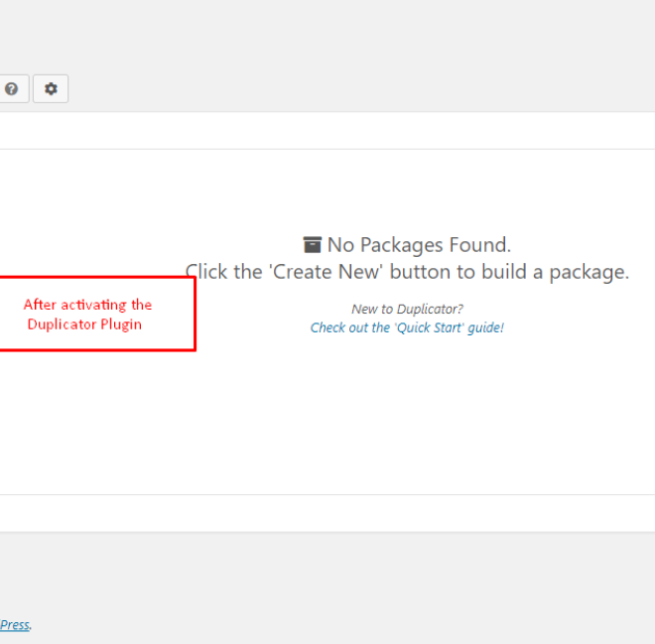655x644 pixels.
Task: Open the Duplicator help question-mark button
Action: click(12, 88)
